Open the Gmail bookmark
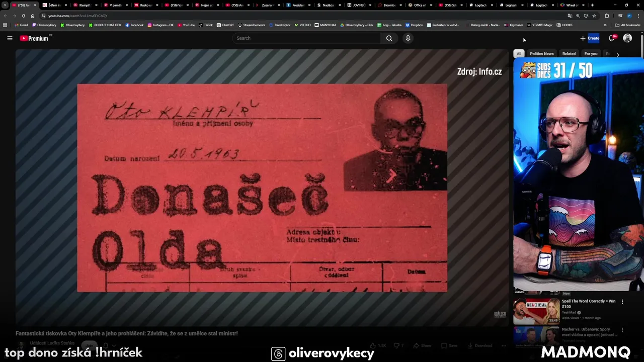 pos(22,25)
